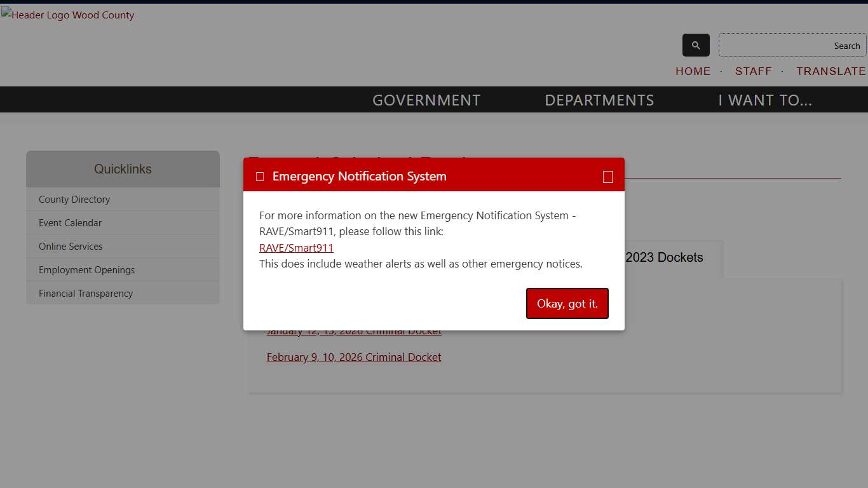868x488 pixels.
Task: Select Online Services in the sidebar
Action: [x=71, y=247]
